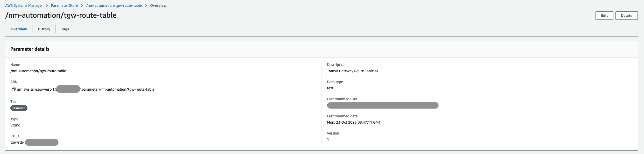Viewport: 644px width, 154px height.
Task: Click the Parameter details panel header
Action: [30, 49]
